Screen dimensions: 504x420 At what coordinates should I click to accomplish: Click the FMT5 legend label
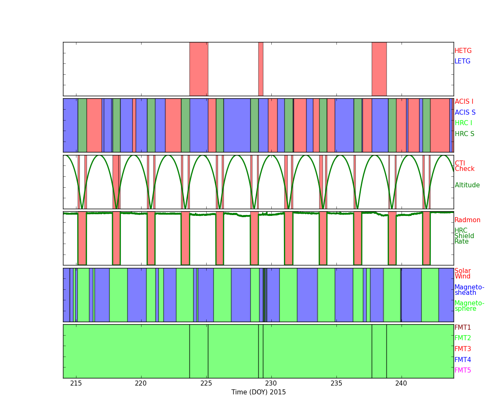pos(462,370)
